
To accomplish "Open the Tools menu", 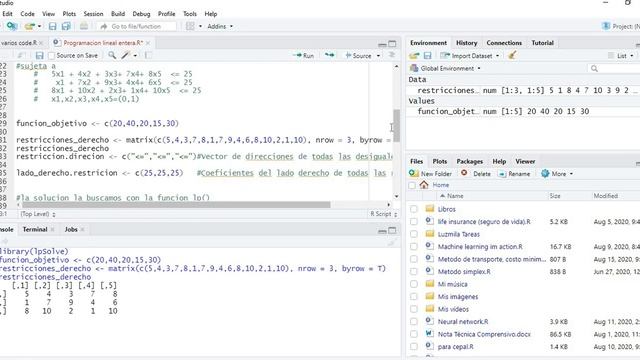I will [189, 13].
